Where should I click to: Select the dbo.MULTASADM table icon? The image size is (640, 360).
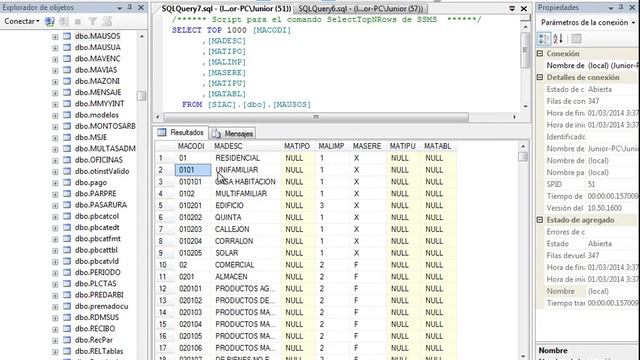coord(67,149)
